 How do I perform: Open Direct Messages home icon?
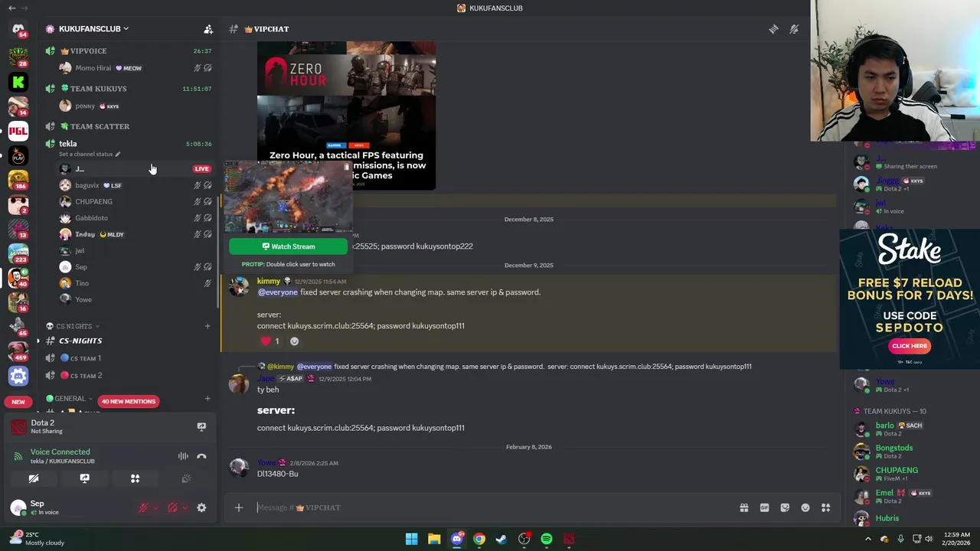(18, 29)
